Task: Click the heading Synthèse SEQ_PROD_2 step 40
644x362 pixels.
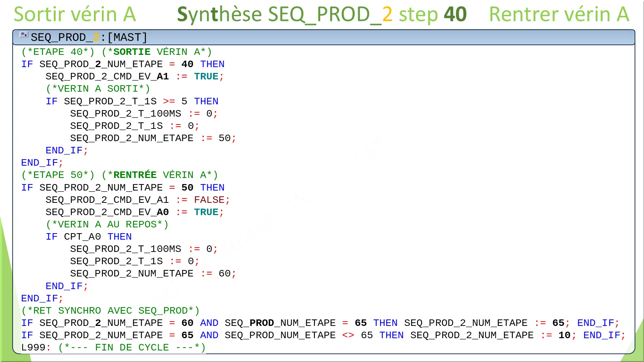Action: pos(321,14)
